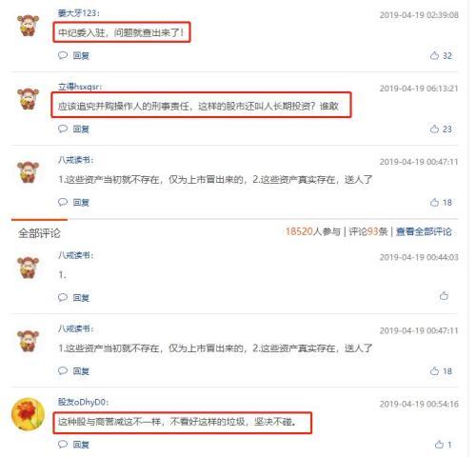Viewport: 476px width, 457px height.
Task: Like the comment with 32 thumbs up
Action: [434, 55]
